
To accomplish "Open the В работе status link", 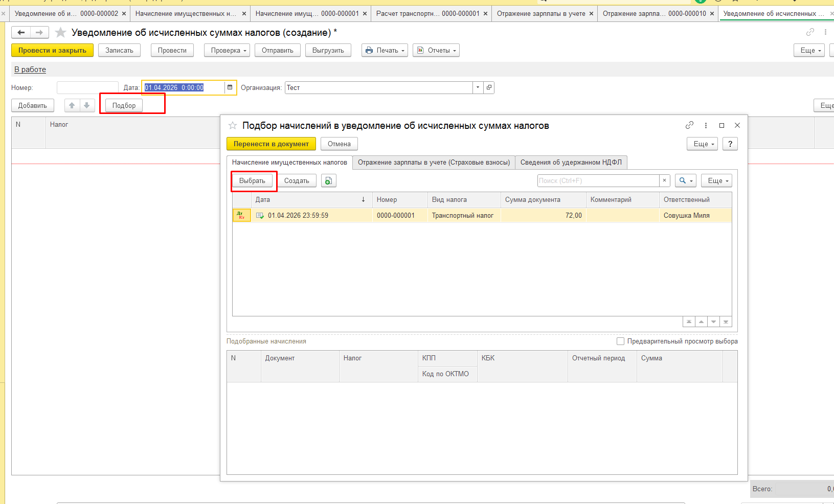I will (30, 70).
